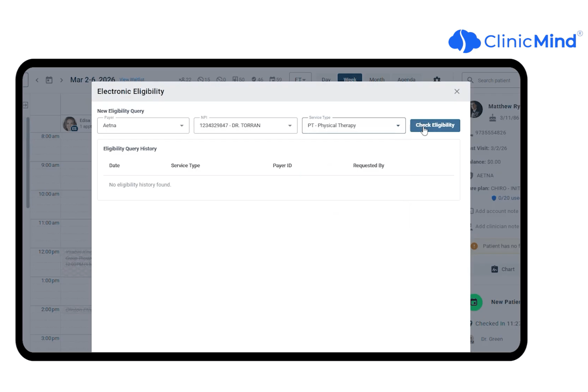Click the clock counter showing 15
This screenshot has width=588, height=392.
204,79
